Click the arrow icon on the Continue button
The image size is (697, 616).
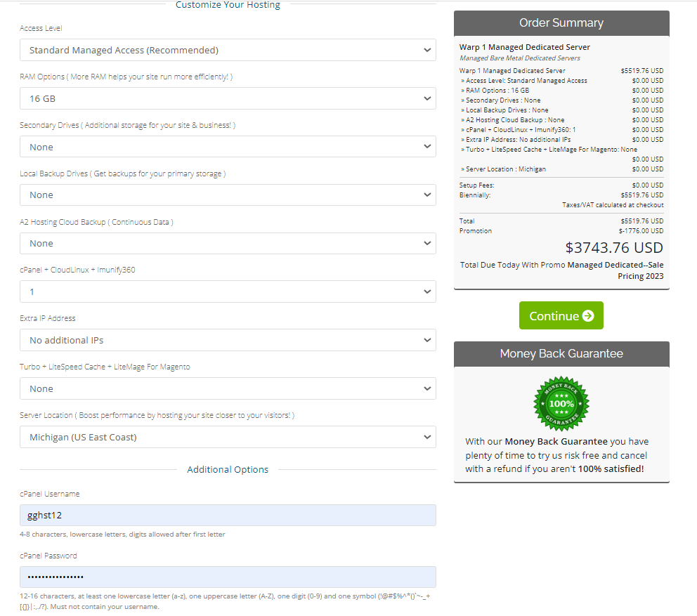(588, 315)
